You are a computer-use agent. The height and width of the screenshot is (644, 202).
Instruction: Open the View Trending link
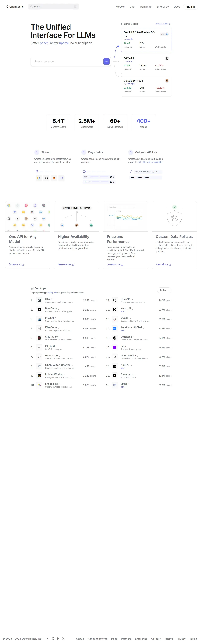[x=163, y=24]
